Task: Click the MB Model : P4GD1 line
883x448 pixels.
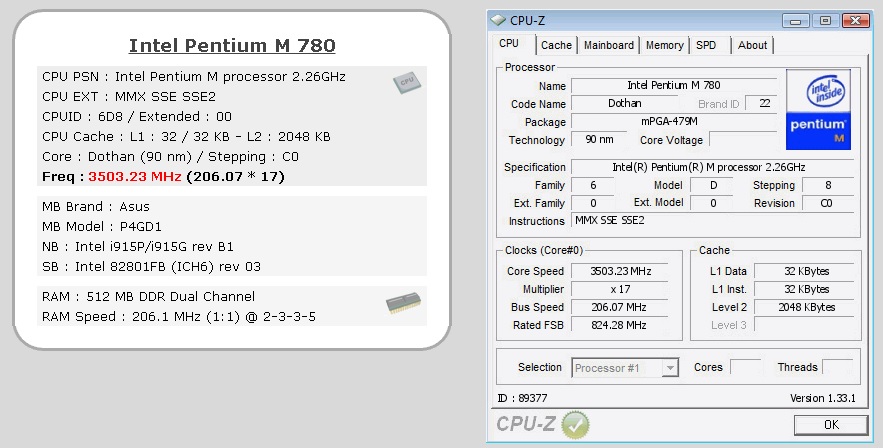Action: (x=102, y=227)
